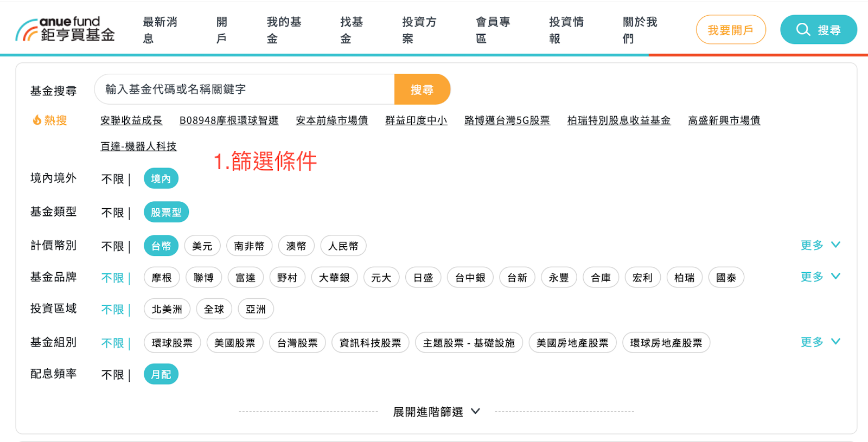868x442 pixels.
Task: Toggle the 台灣股票 group chip
Action: point(298,342)
